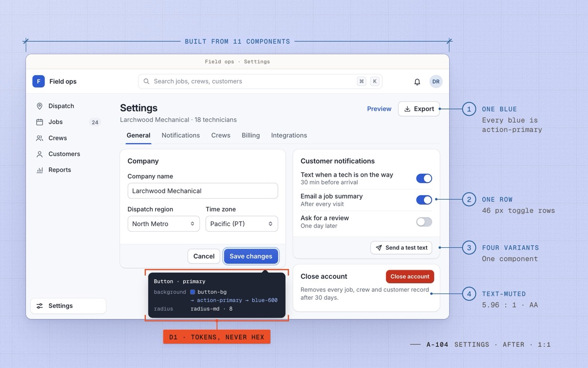The height and width of the screenshot is (368, 588).
Task: Click the Company name input field
Action: coord(203,191)
